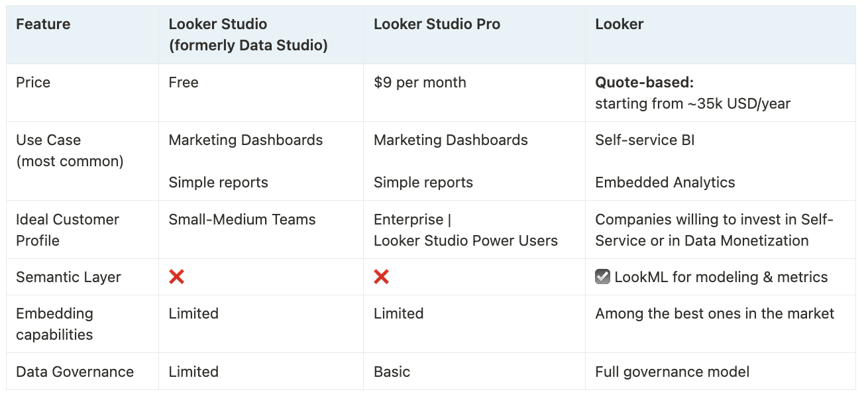Select the "Semantic Layer" row label
Viewport: 868px width, 404px height.
68,278
